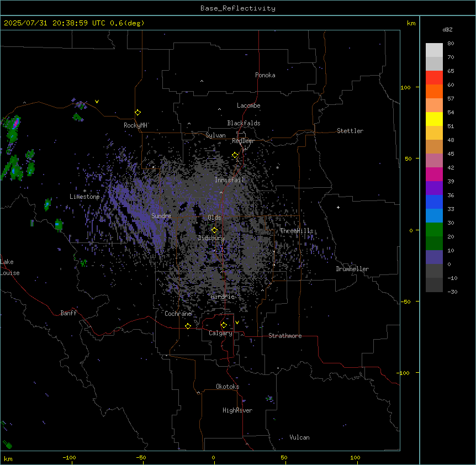Click the white 70–80 dBZ legend swatch
476x465 pixels.
(434, 50)
